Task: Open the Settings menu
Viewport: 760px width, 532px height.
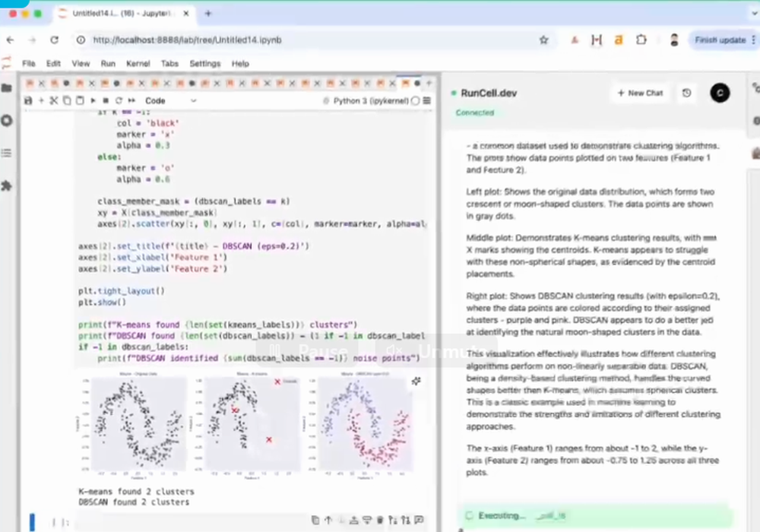Action: (205, 64)
